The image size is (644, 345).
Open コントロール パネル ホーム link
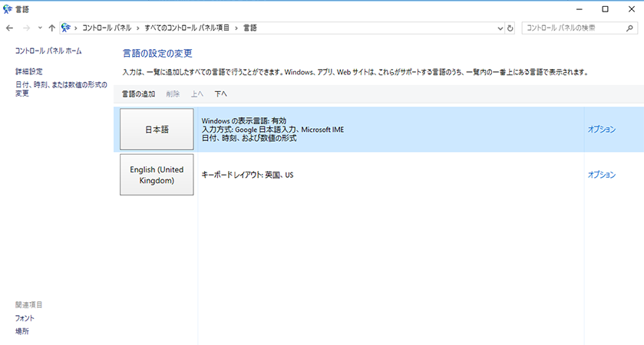click(48, 51)
